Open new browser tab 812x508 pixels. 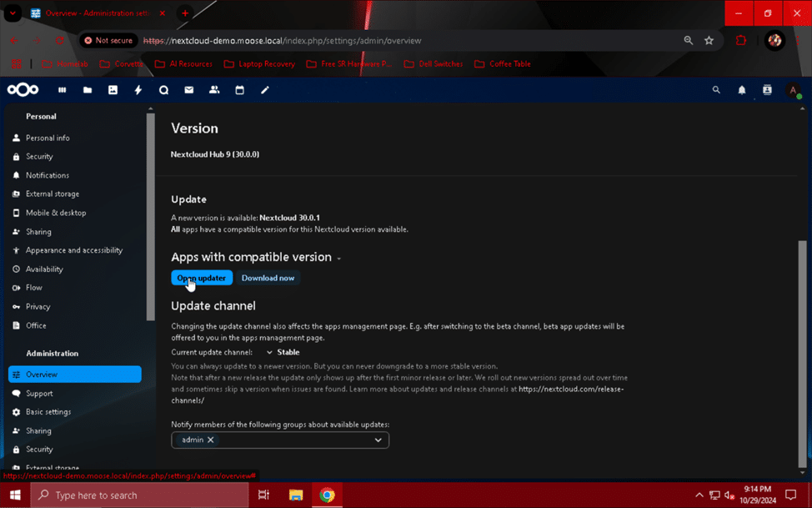[x=185, y=13]
